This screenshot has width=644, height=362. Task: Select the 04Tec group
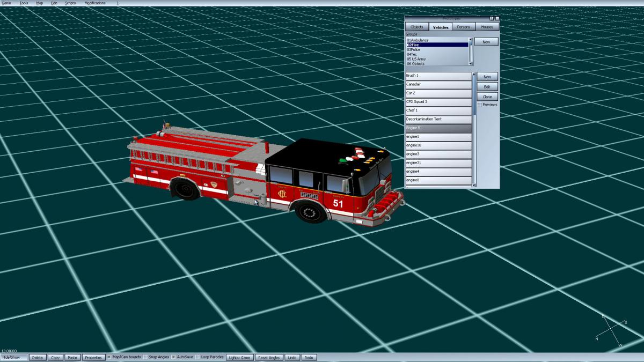click(x=437, y=54)
